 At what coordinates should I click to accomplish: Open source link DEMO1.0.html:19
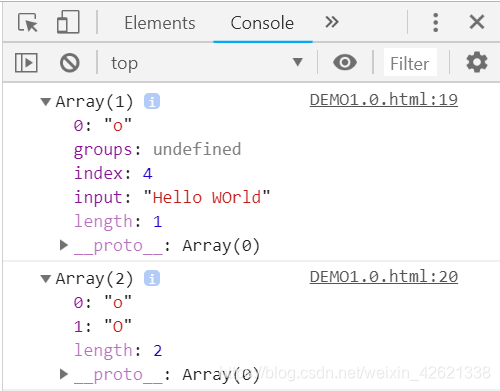pos(384,100)
